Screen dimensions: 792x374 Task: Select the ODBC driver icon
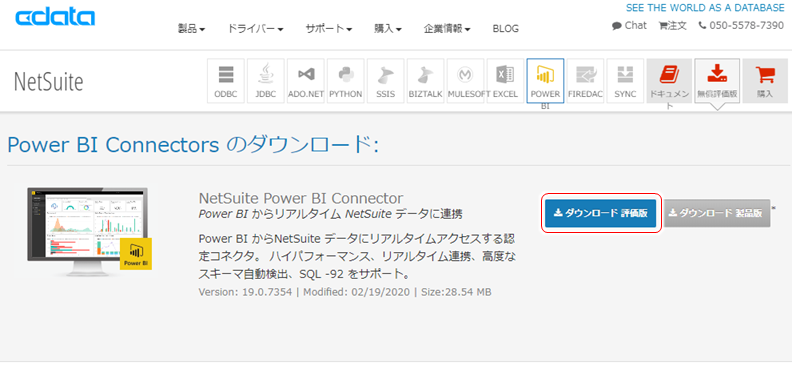pos(226,81)
